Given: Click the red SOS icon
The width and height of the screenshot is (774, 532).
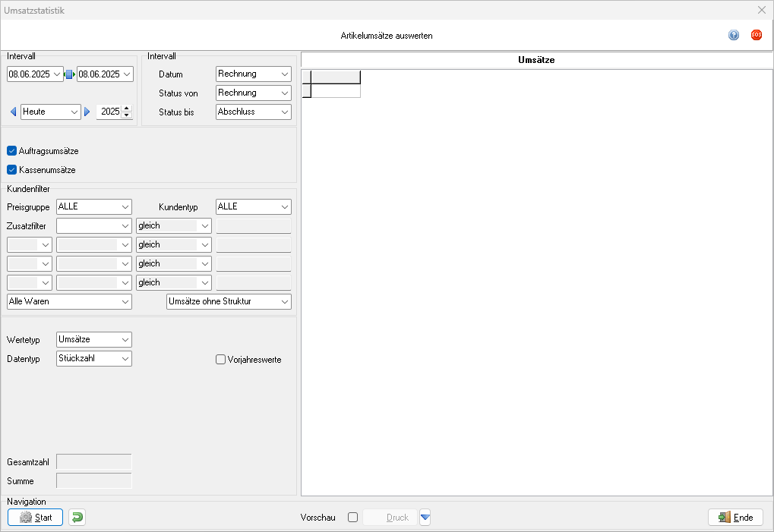Looking at the screenshot, I should pyautogui.click(x=757, y=35).
